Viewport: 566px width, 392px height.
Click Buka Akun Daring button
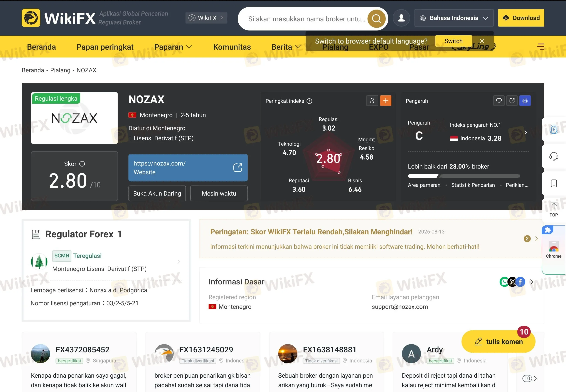pyautogui.click(x=157, y=194)
